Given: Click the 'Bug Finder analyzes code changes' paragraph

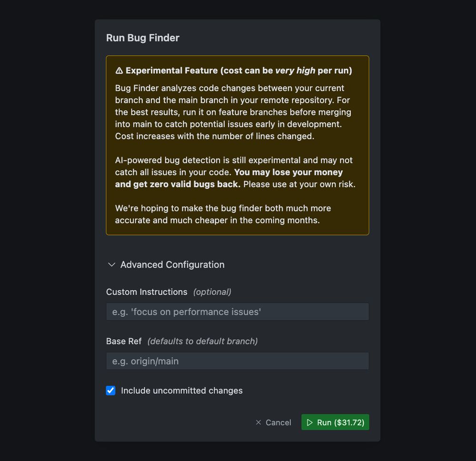Looking at the screenshot, I should tap(233, 112).
